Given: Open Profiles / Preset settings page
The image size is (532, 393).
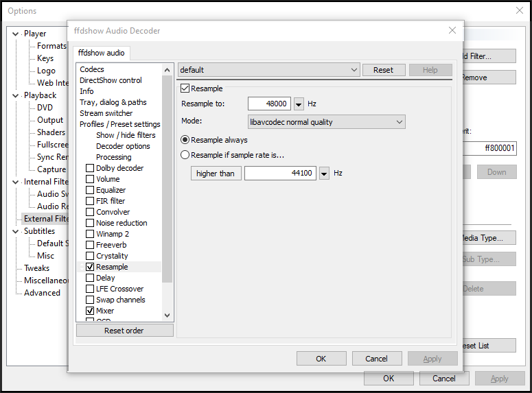Looking at the screenshot, I should click(x=119, y=124).
